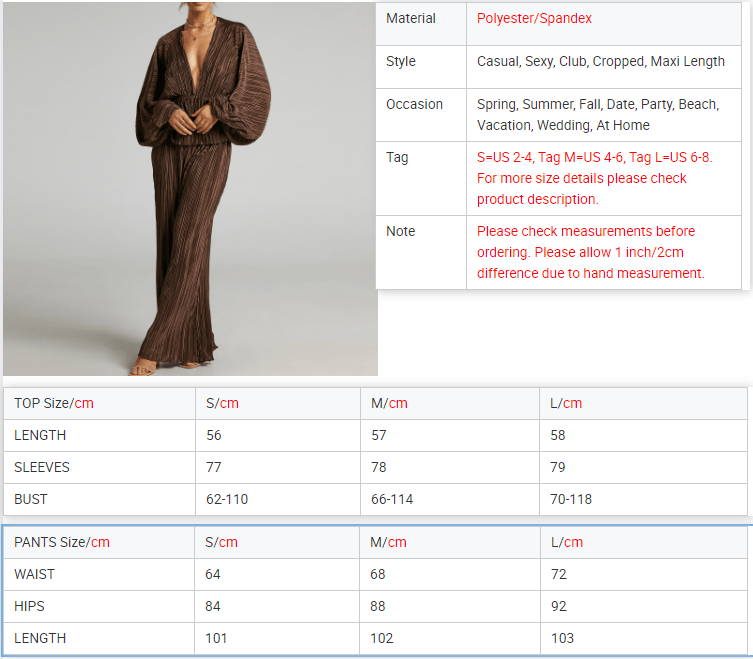Click the BUST row label
Image resolution: width=753 pixels, height=659 pixels.
[x=31, y=499]
